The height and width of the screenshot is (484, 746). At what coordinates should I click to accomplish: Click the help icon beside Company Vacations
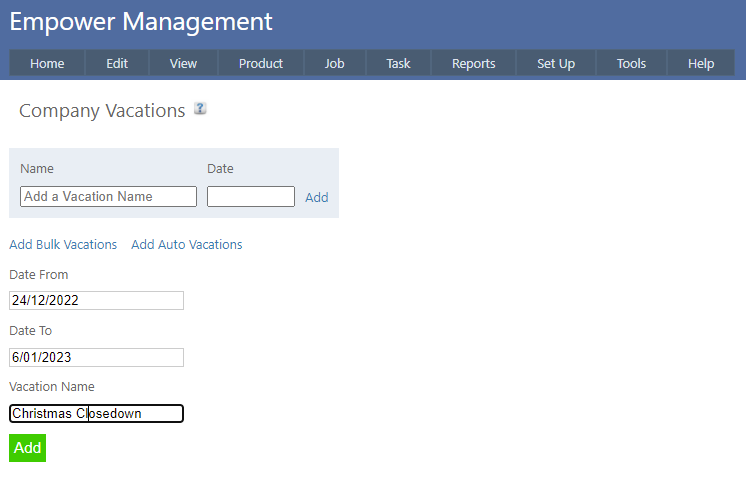point(200,109)
